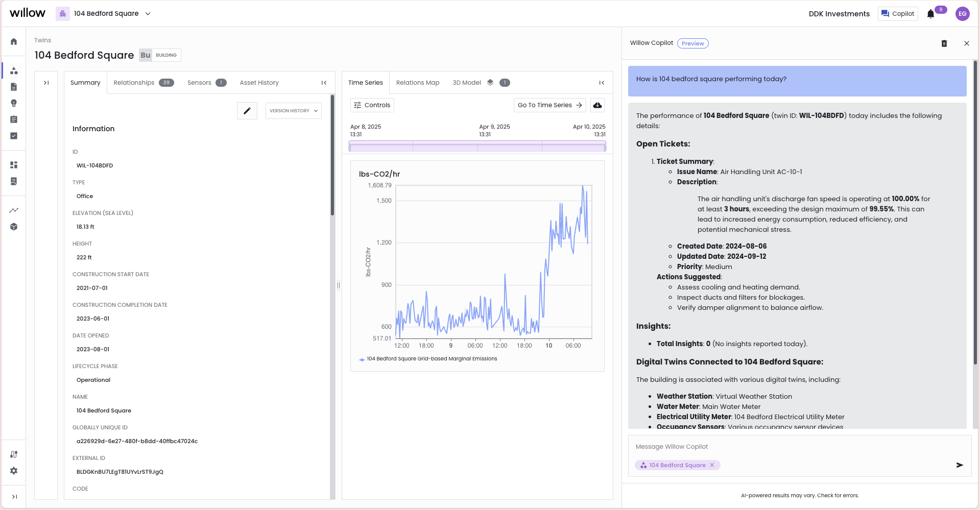This screenshot has height=510, width=980.
Task: Open Reports icon in sidebar
Action: point(14,181)
